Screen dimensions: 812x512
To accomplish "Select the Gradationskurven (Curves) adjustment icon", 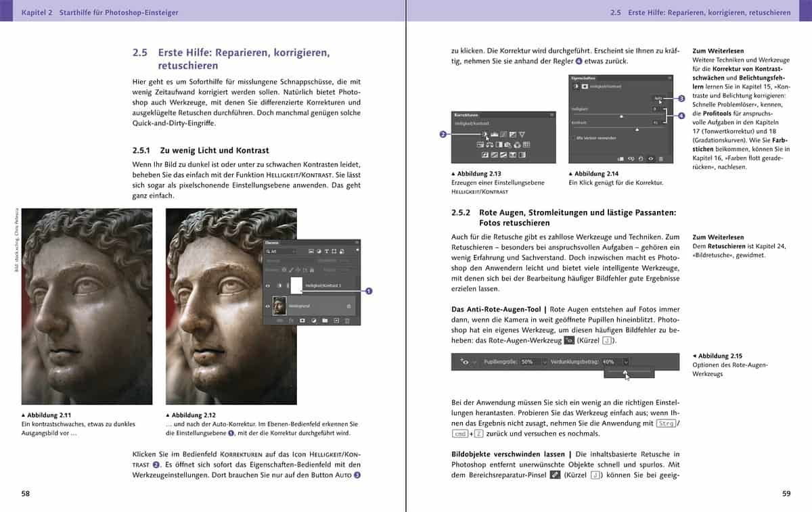I will tap(503, 134).
